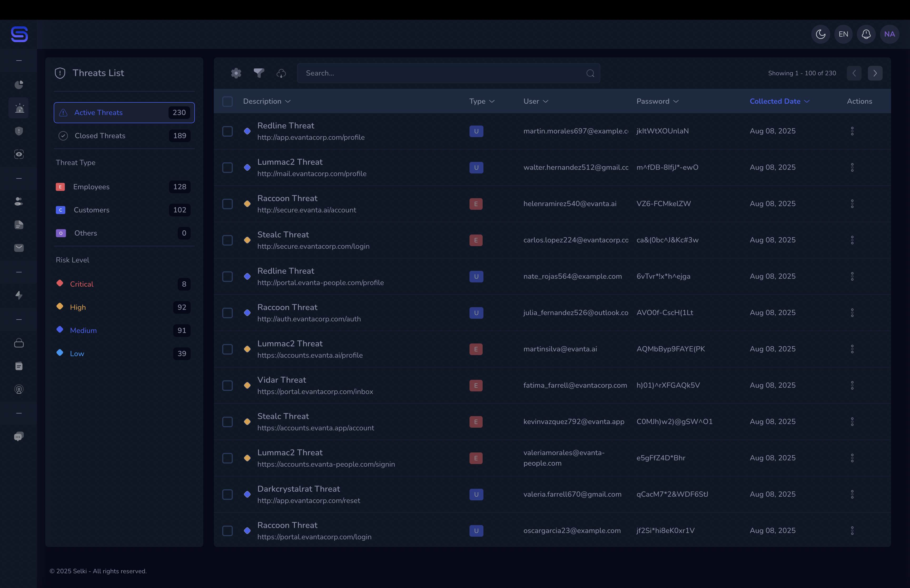The height and width of the screenshot is (588, 910).
Task: Click valeriamorales@evanta-people.com user cell
Action: pyautogui.click(x=564, y=458)
